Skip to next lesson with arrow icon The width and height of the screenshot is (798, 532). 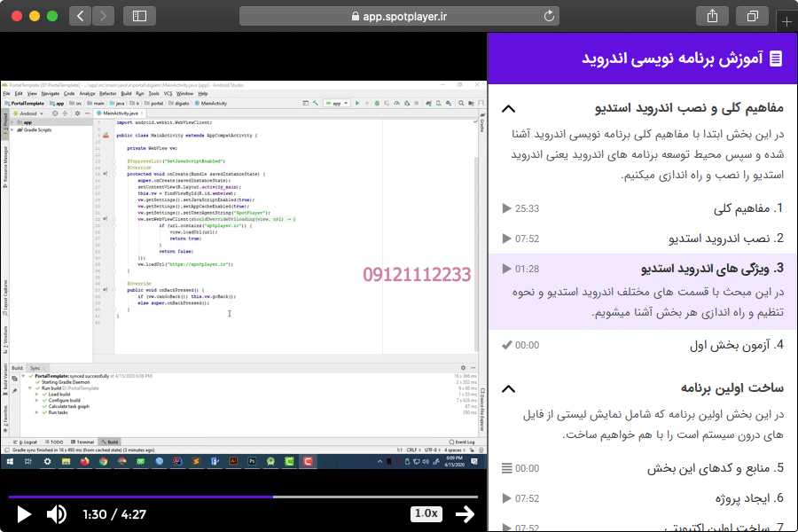465,514
